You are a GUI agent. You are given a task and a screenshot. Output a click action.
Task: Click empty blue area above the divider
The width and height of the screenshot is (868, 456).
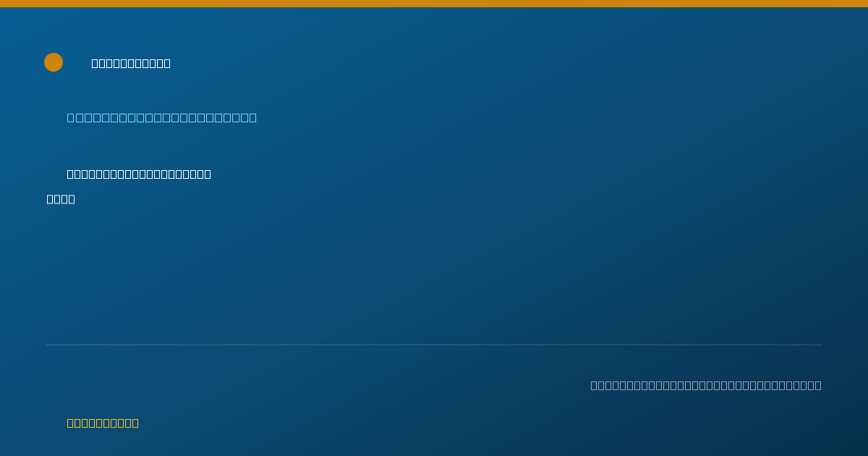pyautogui.click(x=434, y=275)
